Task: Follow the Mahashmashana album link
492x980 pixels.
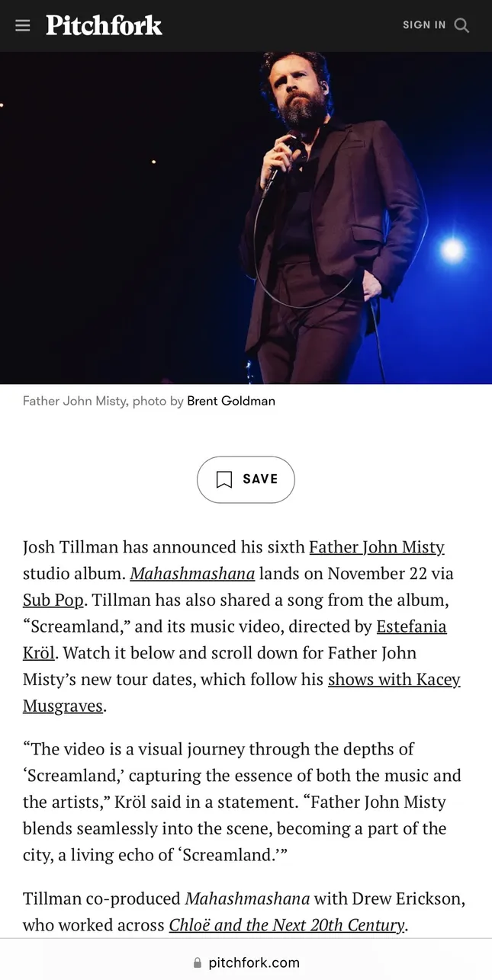Action: [193, 573]
